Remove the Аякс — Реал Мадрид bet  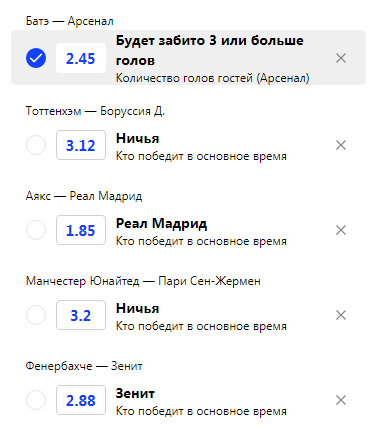tap(341, 230)
